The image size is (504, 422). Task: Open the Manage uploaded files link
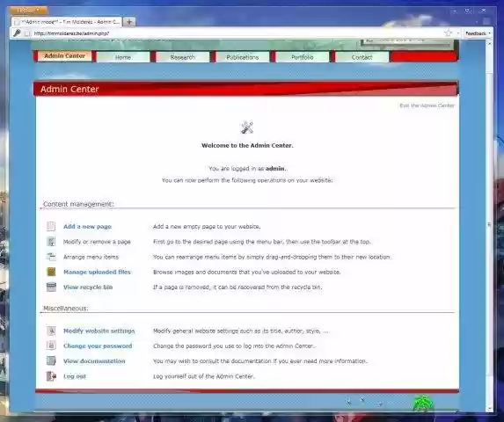(97, 272)
